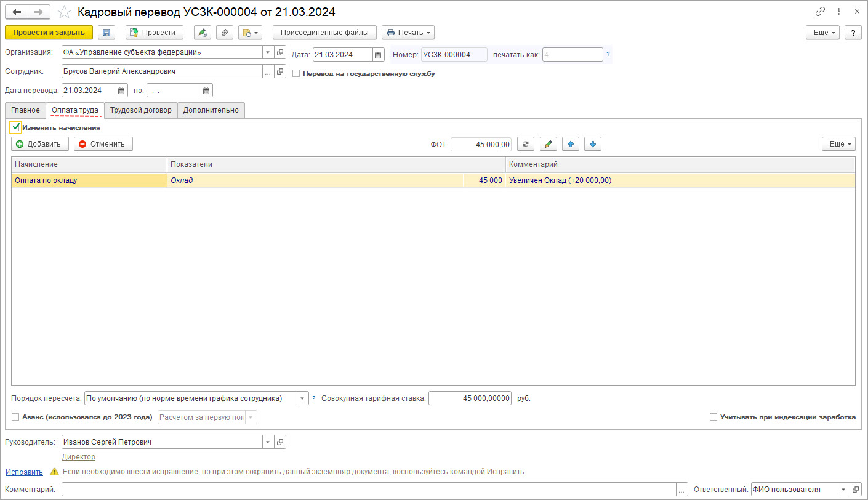Image resolution: width=868 pixels, height=500 pixels.
Task: Open the Организация record with open icon
Action: click(280, 52)
